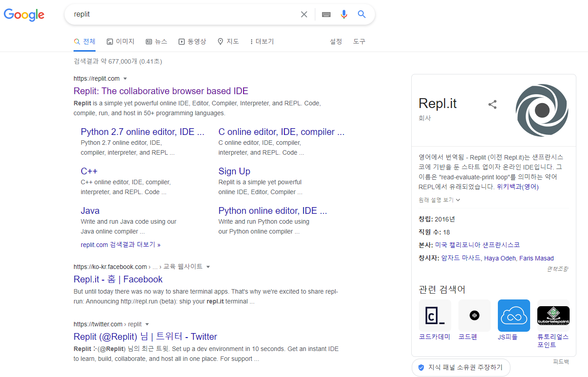Image resolution: width=588 pixels, height=377 pixels.
Task: Click the ko-kr.facebook.com URL text
Action: click(x=110, y=267)
